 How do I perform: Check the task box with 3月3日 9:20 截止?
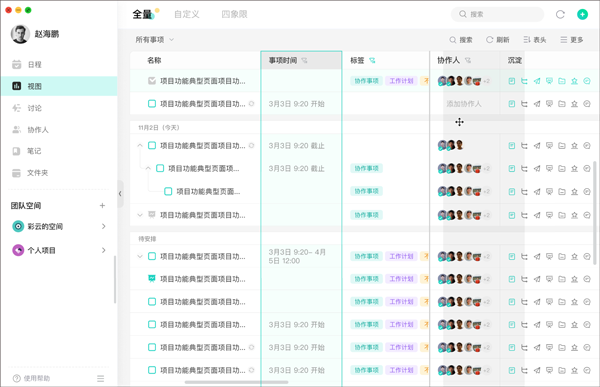152,145
